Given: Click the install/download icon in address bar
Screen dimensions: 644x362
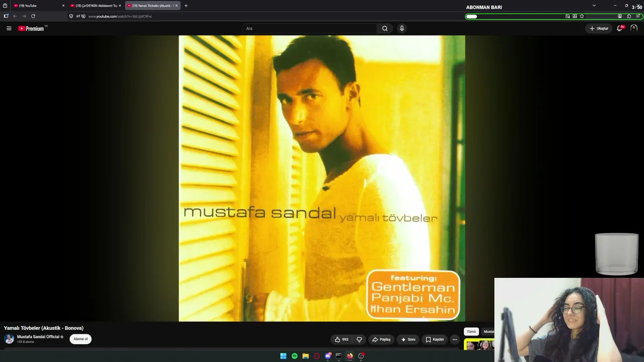Looking at the screenshot, I should point(575,16).
